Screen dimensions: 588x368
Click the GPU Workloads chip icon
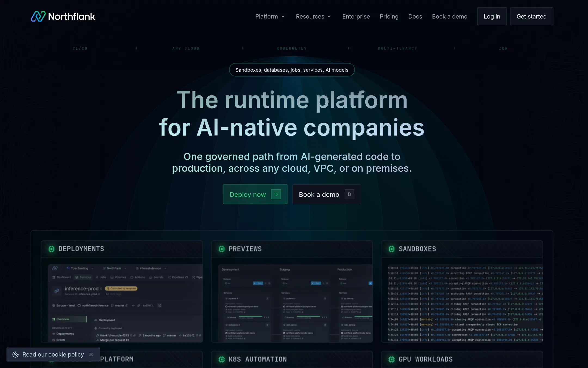point(391,359)
